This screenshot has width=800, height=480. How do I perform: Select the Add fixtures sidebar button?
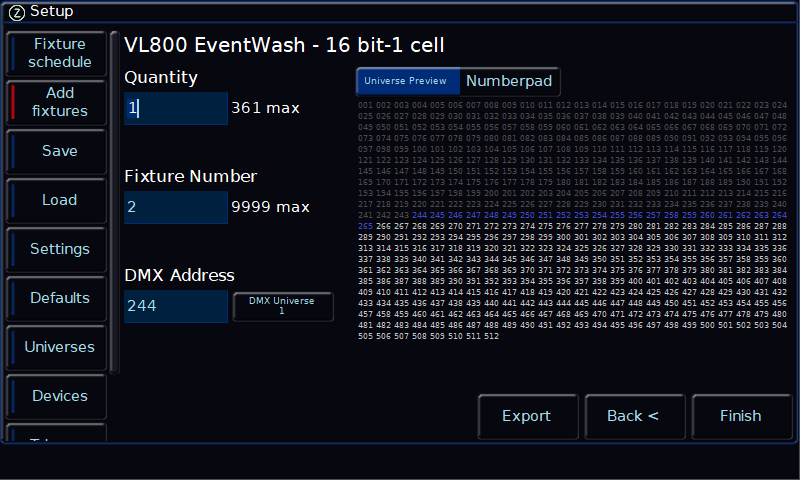56,102
